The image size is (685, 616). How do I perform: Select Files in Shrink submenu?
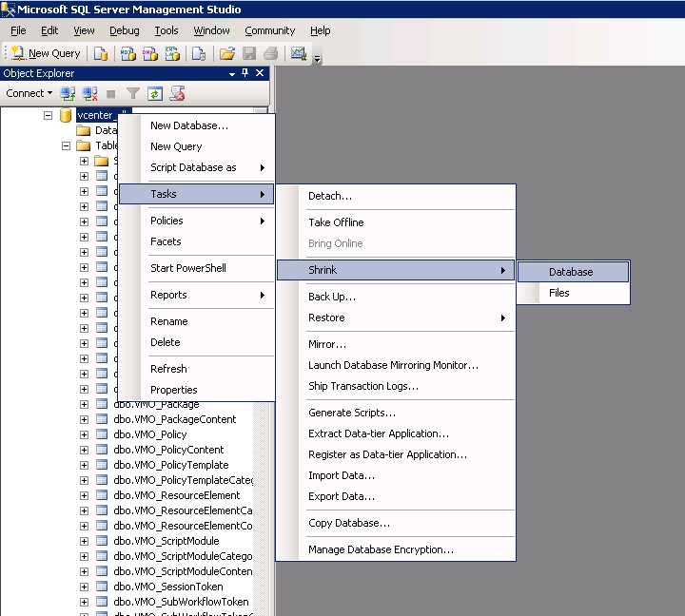(573, 293)
